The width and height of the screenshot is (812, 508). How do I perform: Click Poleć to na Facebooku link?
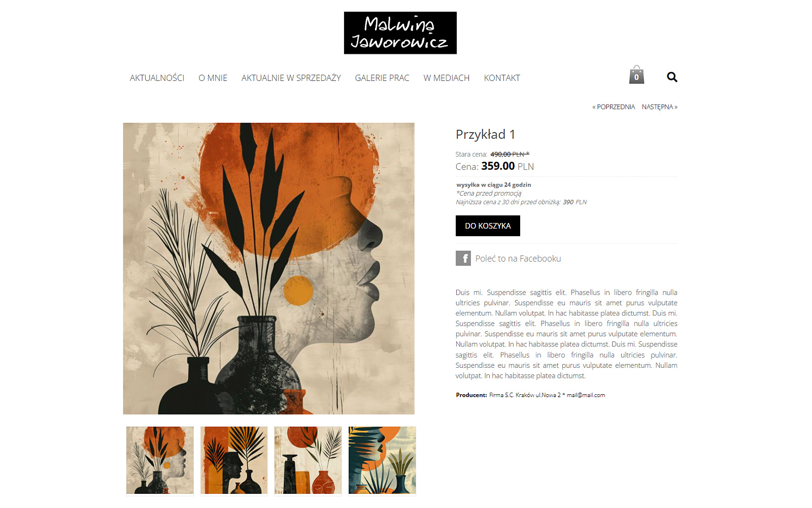point(518,258)
